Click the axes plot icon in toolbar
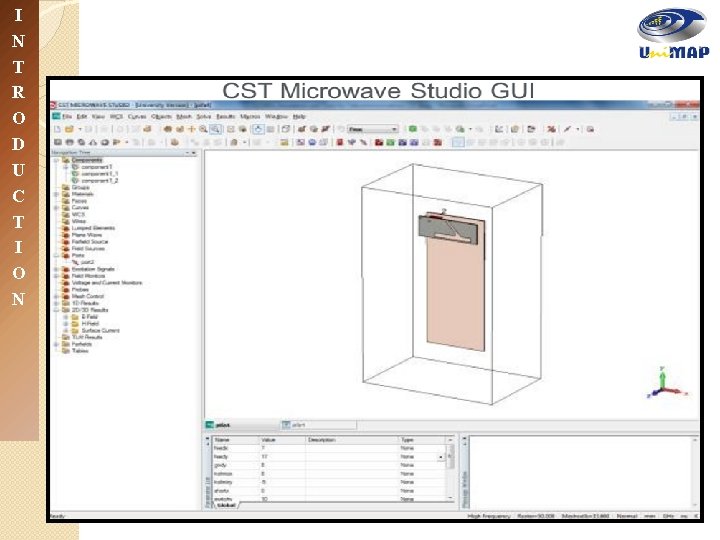This screenshot has width=720, height=540. pyautogui.click(x=499, y=129)
